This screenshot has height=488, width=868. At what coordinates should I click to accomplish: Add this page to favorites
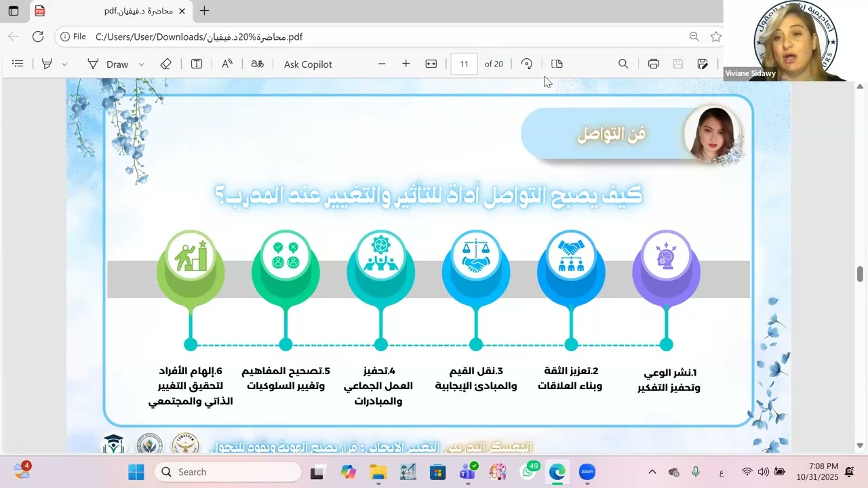pyautogui.click(x=715, y=37)
